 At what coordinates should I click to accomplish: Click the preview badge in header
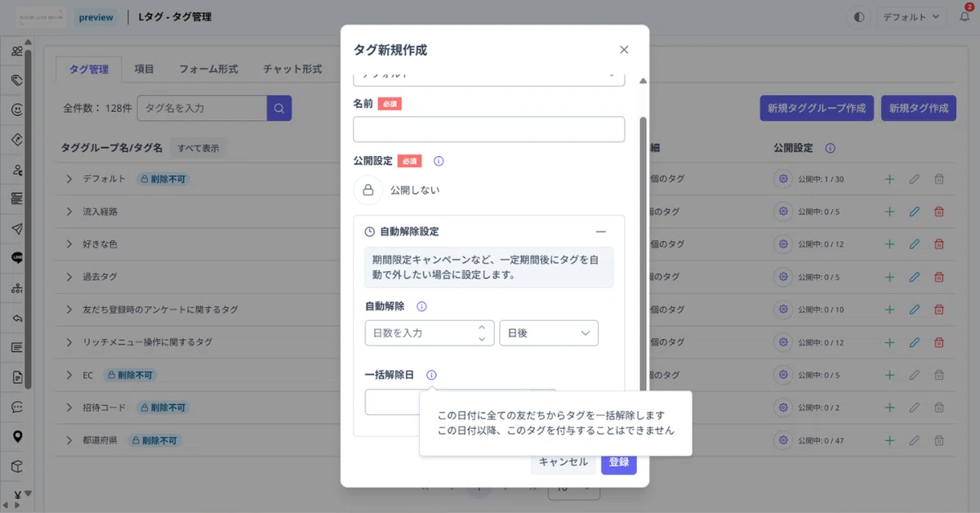click(96, 17)
